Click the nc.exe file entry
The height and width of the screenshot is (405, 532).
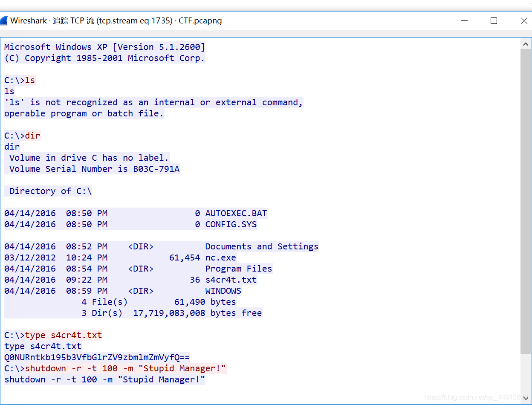click(x=120, y=257)
